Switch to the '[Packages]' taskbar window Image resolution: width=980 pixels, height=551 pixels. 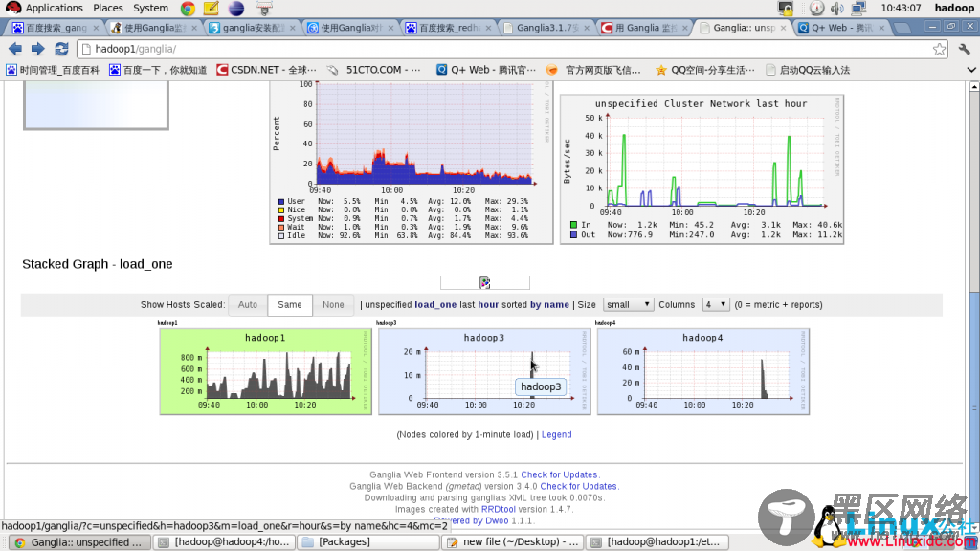point(368,542)
